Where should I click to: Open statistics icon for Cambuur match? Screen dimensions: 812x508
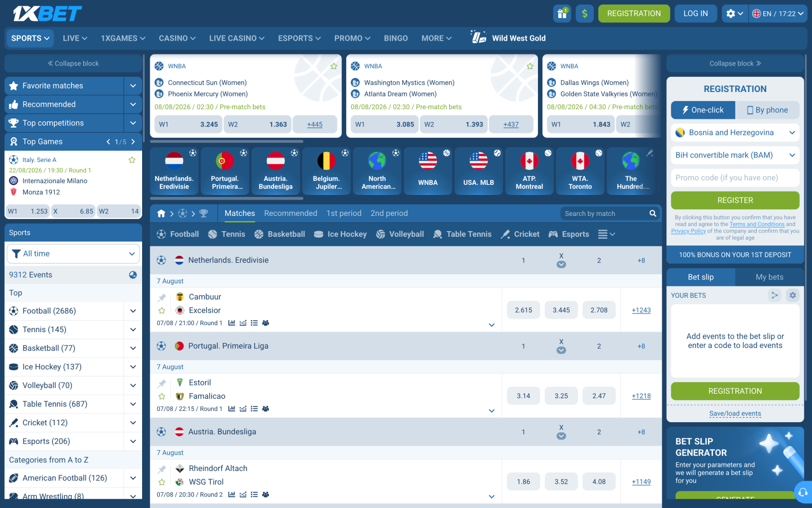click(x=231, y=323)
